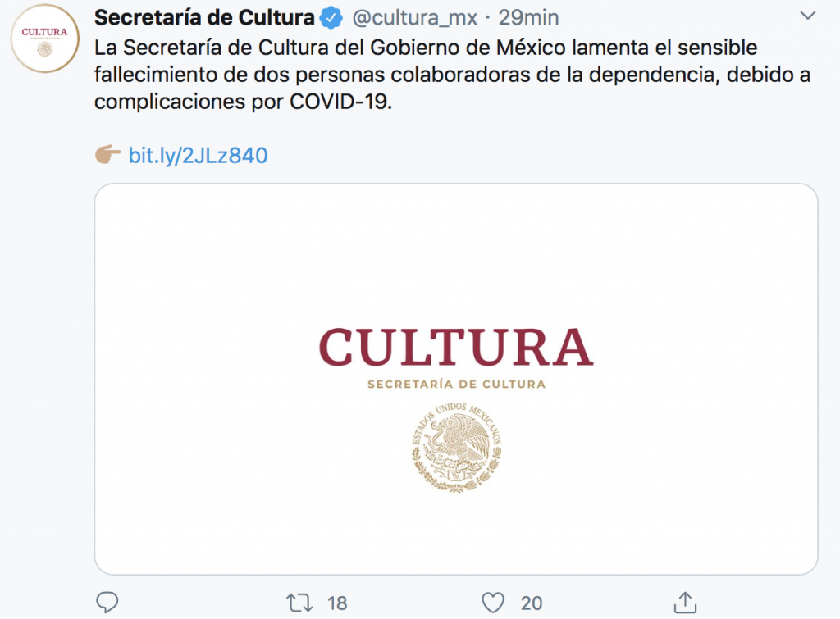The width and height of the screenshot is (840, 619).
Task: Retweet the Secretaría de Cultura post
Action: coord(299,603)
